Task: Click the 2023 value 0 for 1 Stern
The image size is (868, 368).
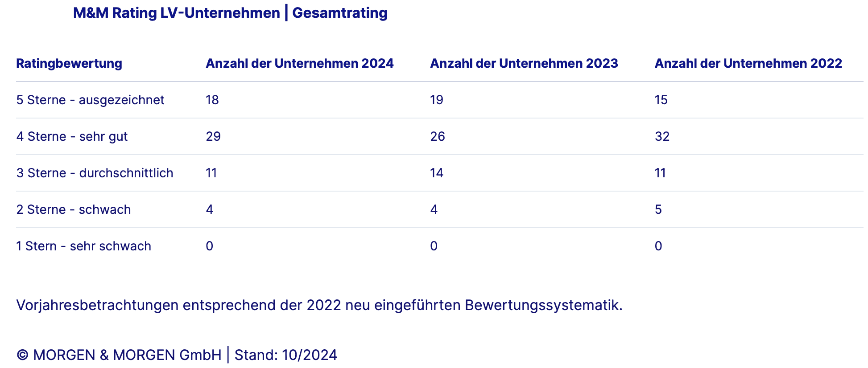Action: coord(434,246)
